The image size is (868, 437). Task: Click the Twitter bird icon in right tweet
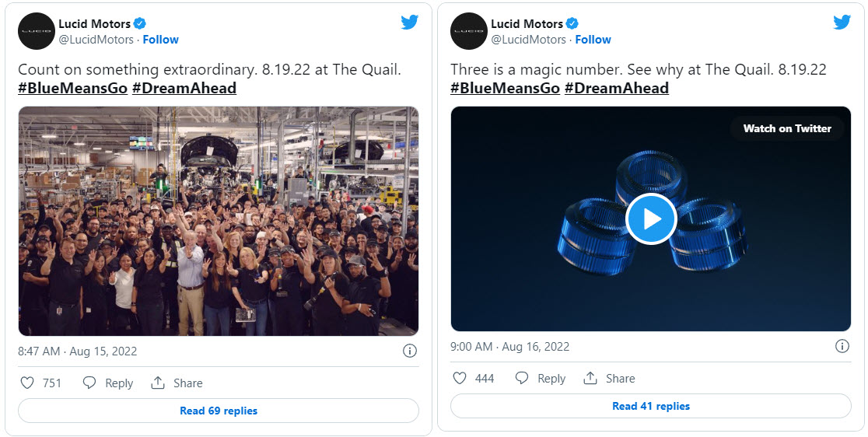[842, 23]
